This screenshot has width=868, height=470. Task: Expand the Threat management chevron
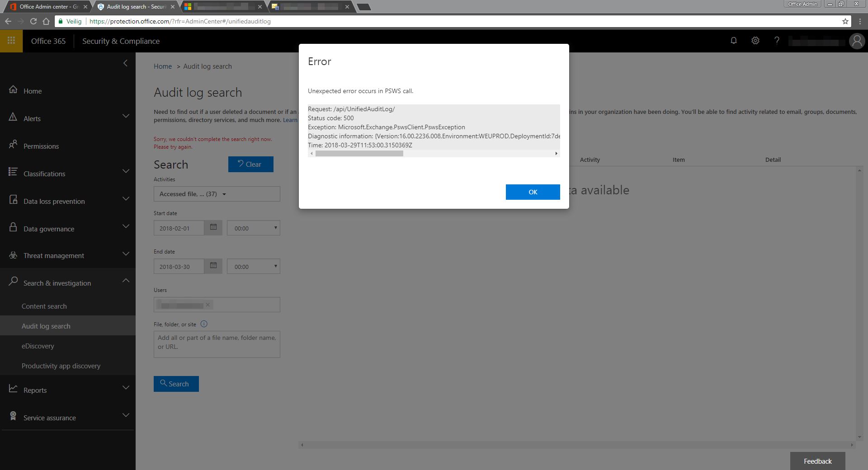[126, 254]
